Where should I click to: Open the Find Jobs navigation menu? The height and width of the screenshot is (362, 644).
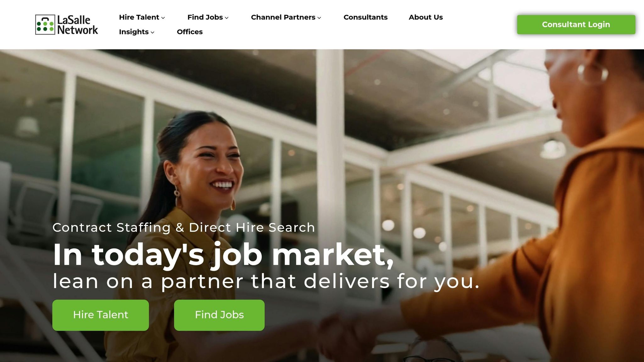pos(205,17)
